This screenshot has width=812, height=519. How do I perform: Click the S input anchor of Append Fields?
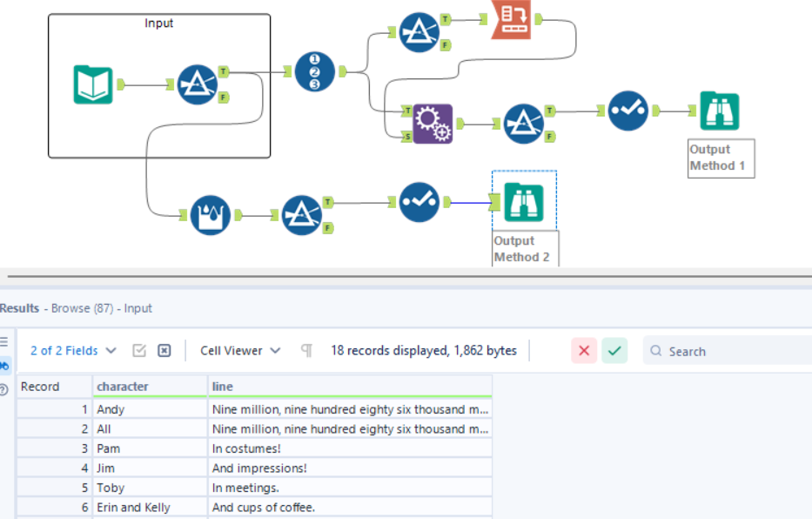[407, 137]
